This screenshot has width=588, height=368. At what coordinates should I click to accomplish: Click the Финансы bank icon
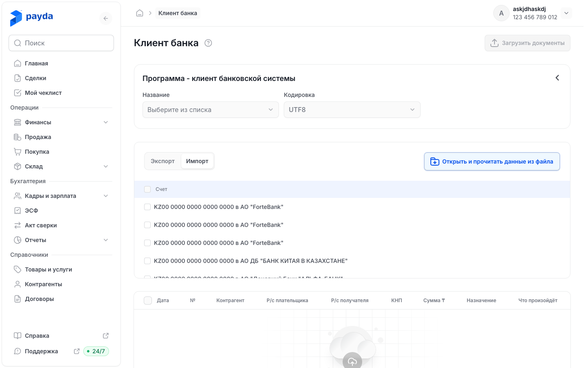[18, 122]
